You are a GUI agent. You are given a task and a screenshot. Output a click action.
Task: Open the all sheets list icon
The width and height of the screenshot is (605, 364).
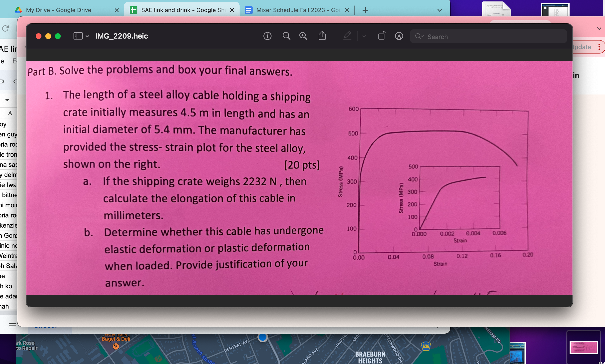click(x=13, y=325)
